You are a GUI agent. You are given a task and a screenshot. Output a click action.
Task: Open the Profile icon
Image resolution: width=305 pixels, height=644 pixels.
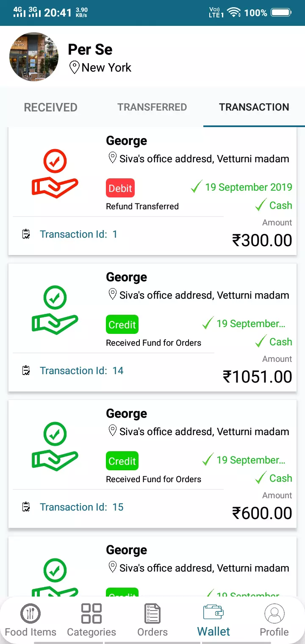tap(274, 613)
